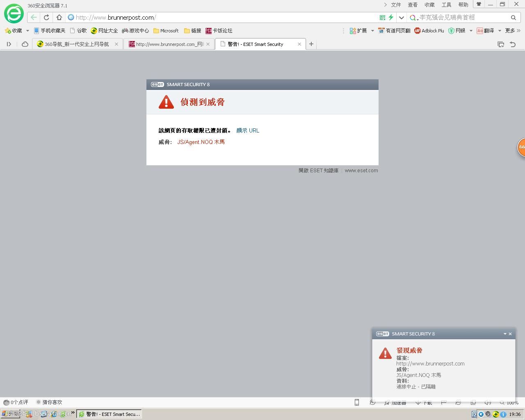
Task: Click the mobile phone icon in status bar
Action: click(357, 402)
